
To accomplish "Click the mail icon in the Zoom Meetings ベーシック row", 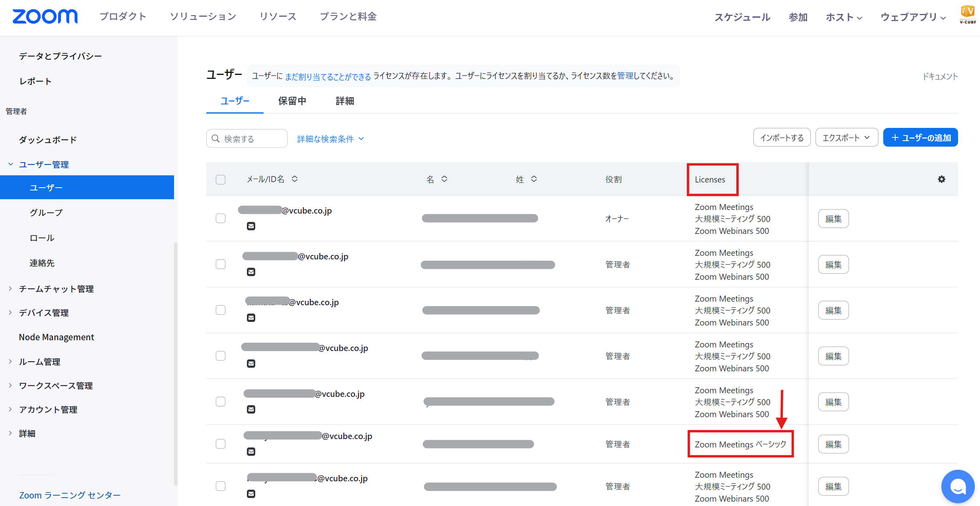I will pos(251,452).
